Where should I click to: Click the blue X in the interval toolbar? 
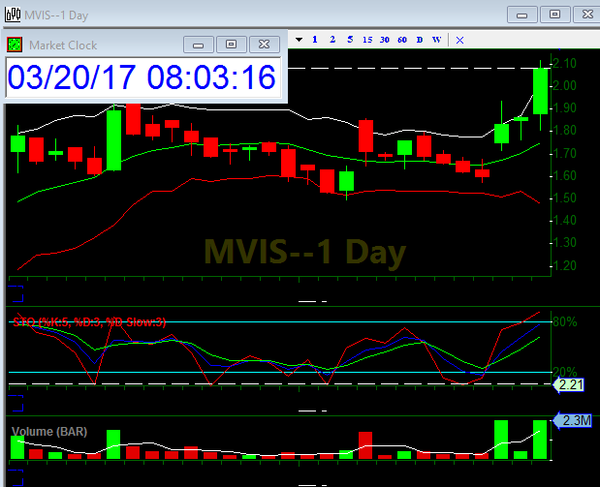pyautogui.click(x=460, y=40)
